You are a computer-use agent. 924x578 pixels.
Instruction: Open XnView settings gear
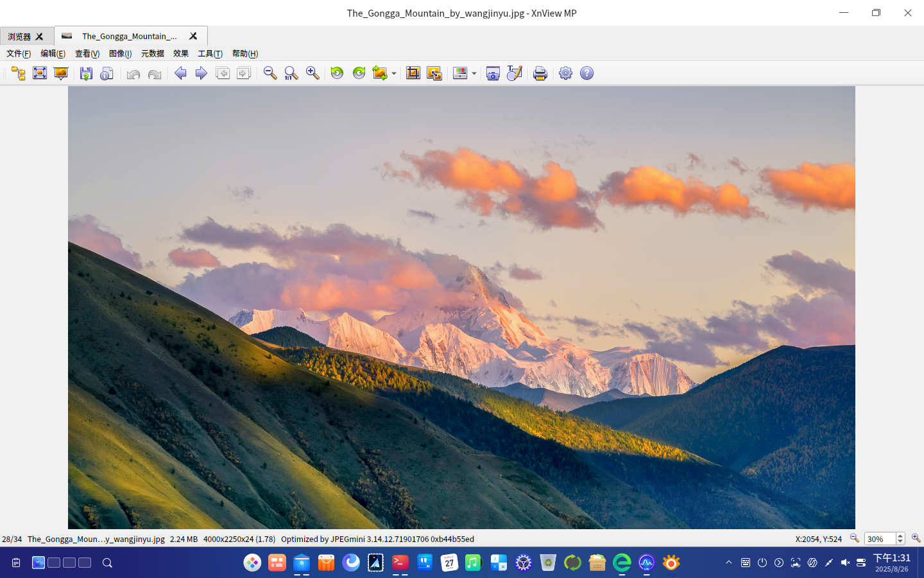coord(565,73)
